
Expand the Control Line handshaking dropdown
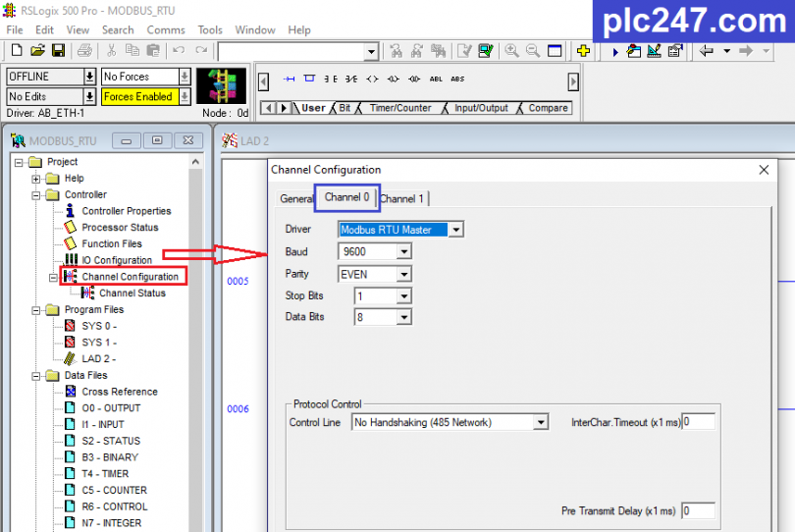pyautogui.click(x=540, y=422)
